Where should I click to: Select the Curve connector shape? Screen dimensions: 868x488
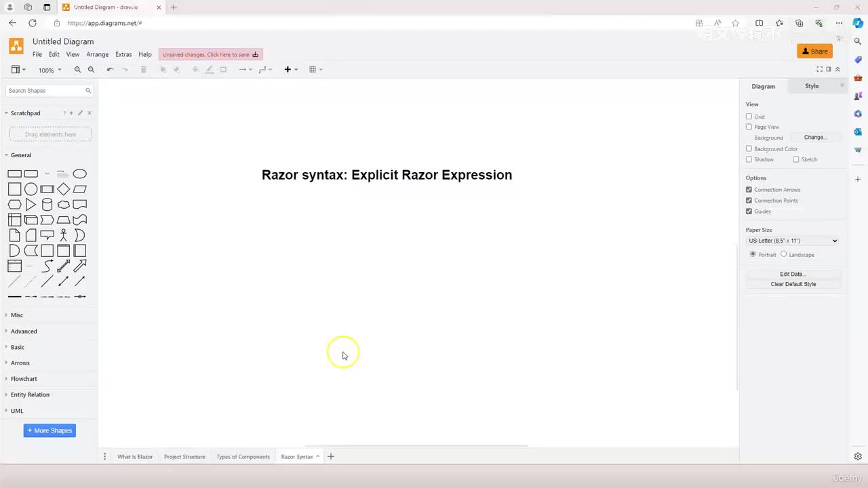(47, 266)
